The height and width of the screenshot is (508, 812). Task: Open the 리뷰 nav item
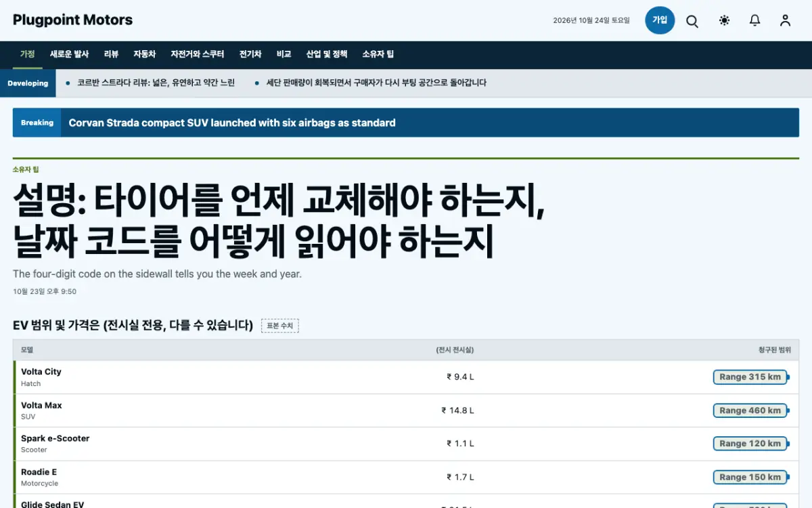pos(111,54)
